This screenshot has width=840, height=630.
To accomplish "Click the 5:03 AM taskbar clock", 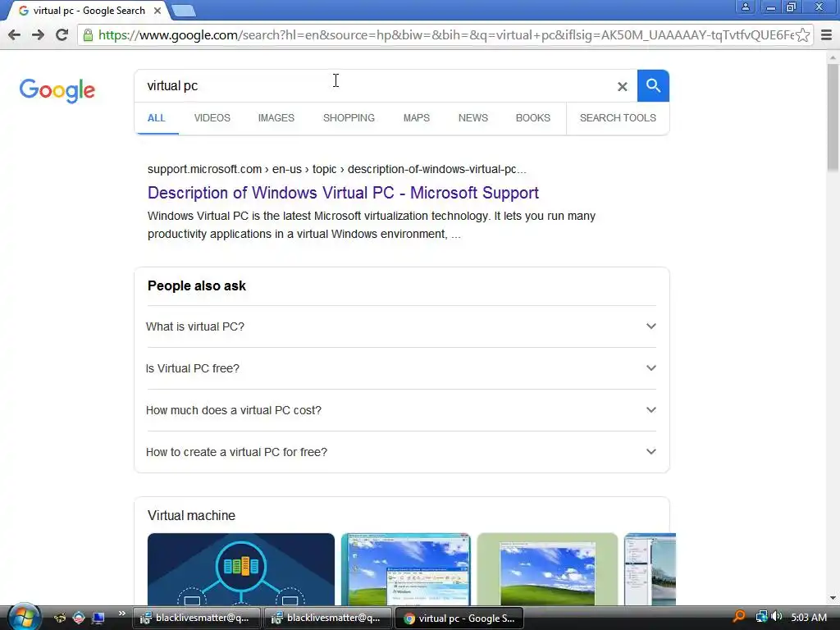I will click(809, 617).
